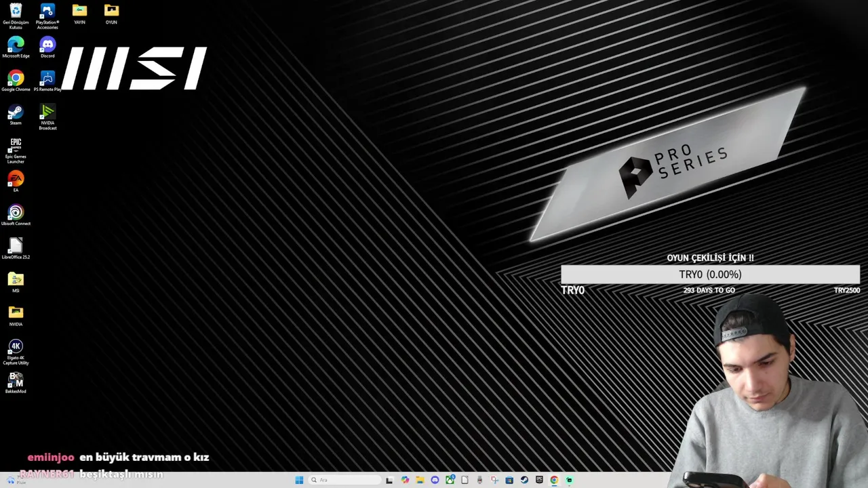868x488 pixels.
Task: Open blank document app in taskbar
Action: [x=465, y=480]
